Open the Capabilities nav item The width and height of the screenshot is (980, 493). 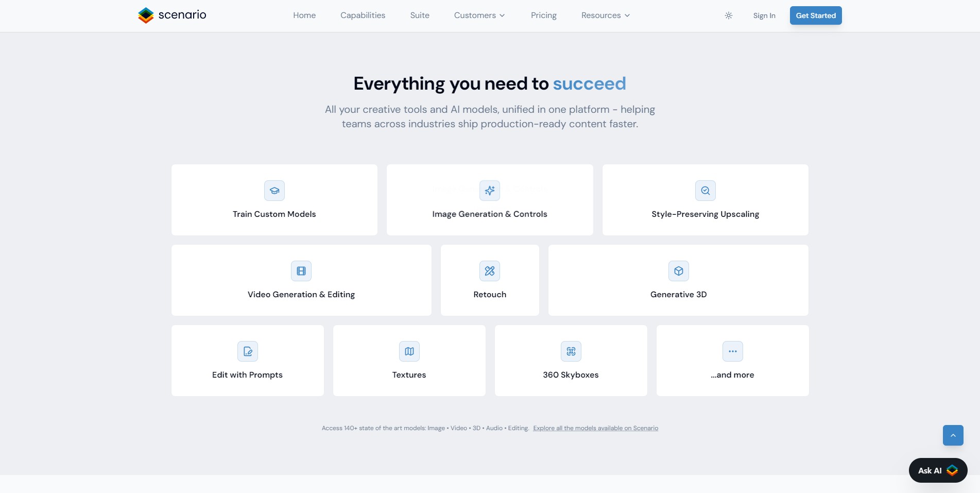pyautogui.click(x=363, y=15)
